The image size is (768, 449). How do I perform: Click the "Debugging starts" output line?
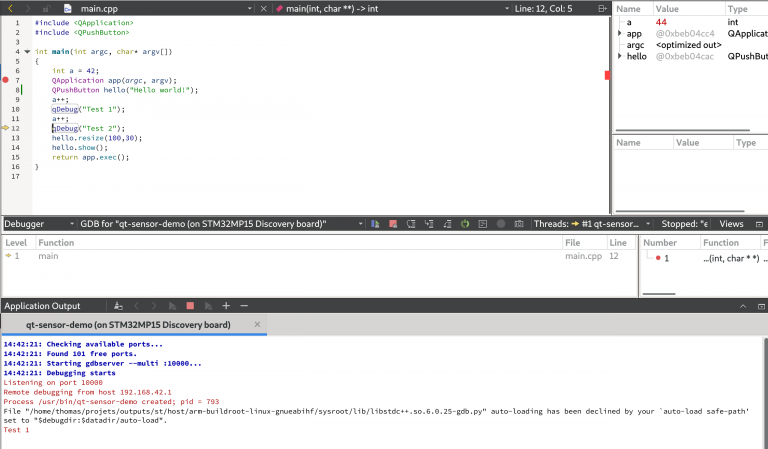[59, 373]
